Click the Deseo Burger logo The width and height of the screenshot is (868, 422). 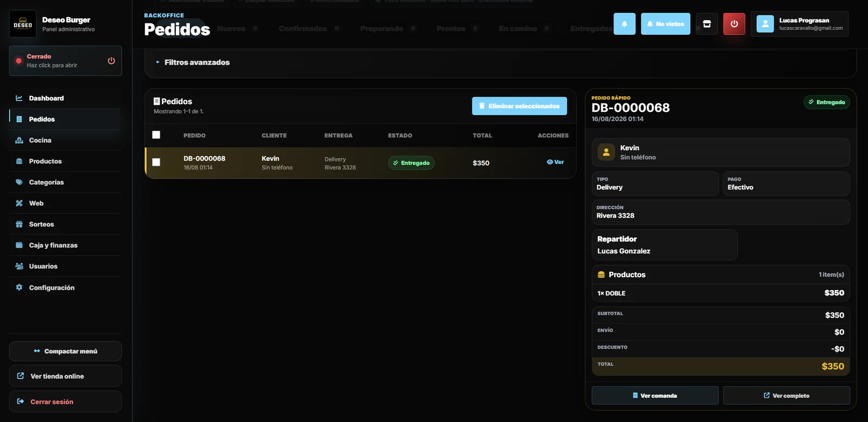23,24
